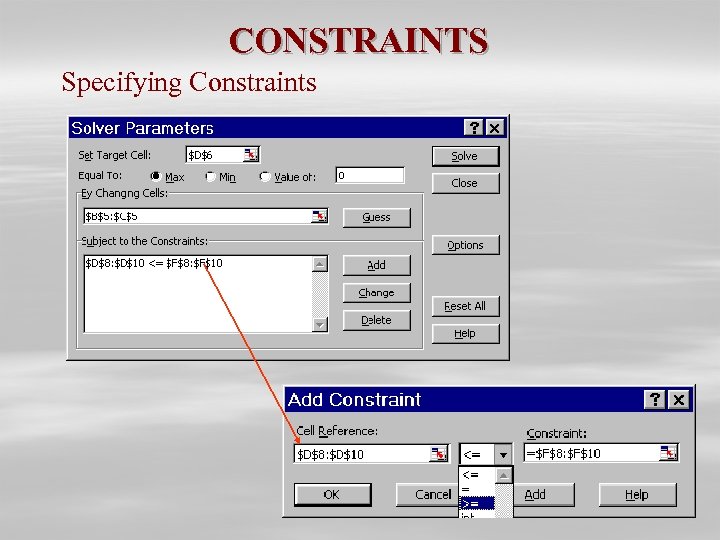
Task: Close the Solver Parameters dialog with X
Action: click(495, 128)
